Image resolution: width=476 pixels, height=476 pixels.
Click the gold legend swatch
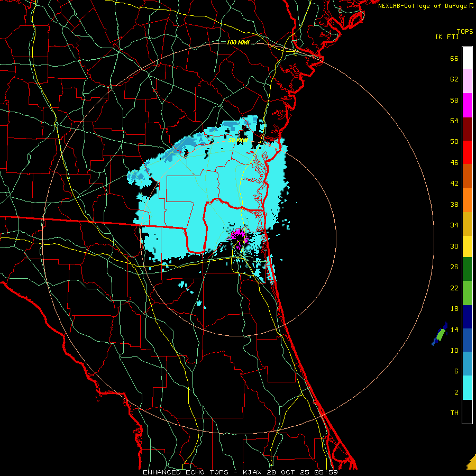tap(467, 224)
